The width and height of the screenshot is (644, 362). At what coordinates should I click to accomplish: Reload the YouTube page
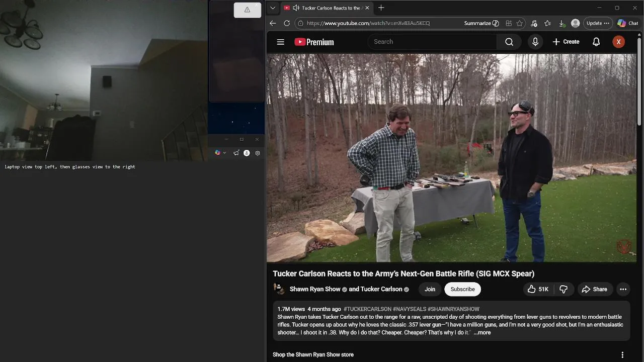[x=287, y=23]
